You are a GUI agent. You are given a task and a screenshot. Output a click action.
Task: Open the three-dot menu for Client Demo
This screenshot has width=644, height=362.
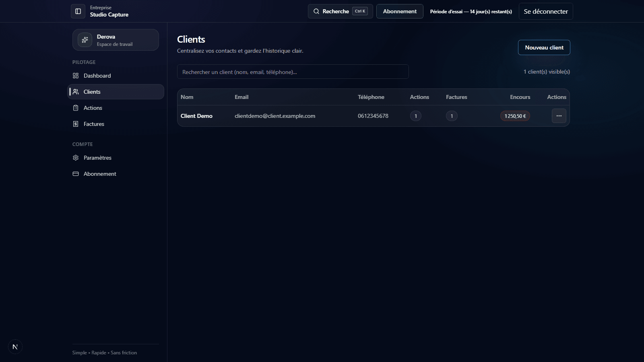click(x=559, y=116)
